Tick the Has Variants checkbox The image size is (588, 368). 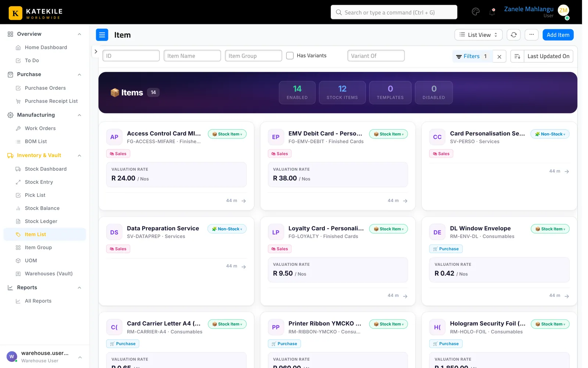tap(290, 56)
